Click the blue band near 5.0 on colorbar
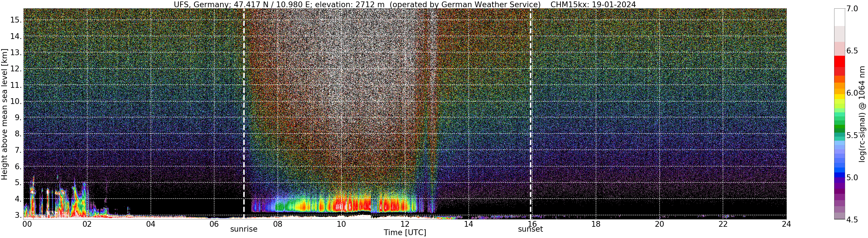 tap(839, 175)
